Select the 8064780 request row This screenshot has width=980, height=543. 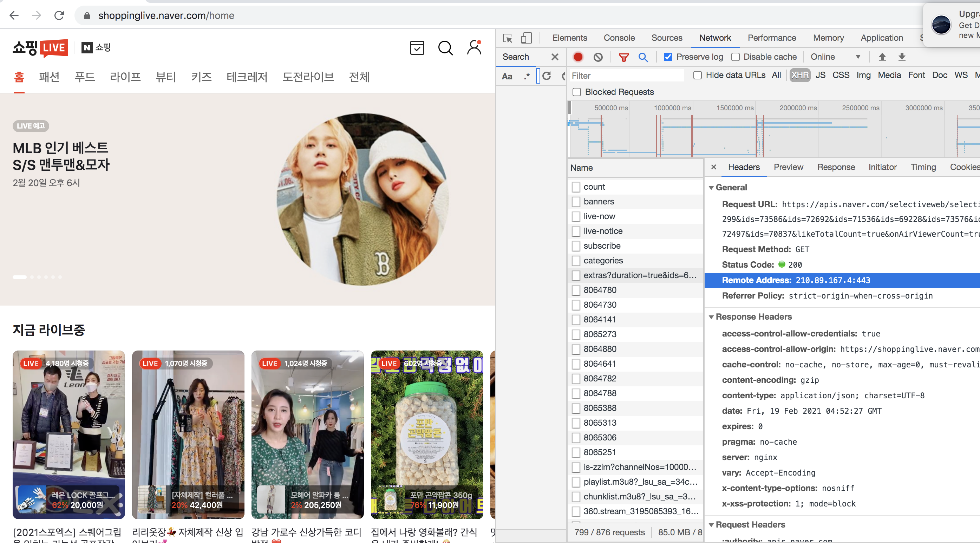click(635, 290)
